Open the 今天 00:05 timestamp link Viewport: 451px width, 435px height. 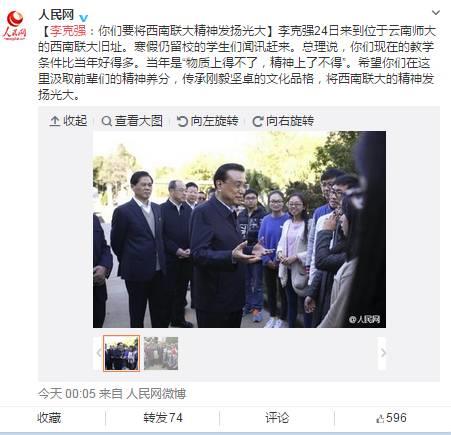point(67,394)
